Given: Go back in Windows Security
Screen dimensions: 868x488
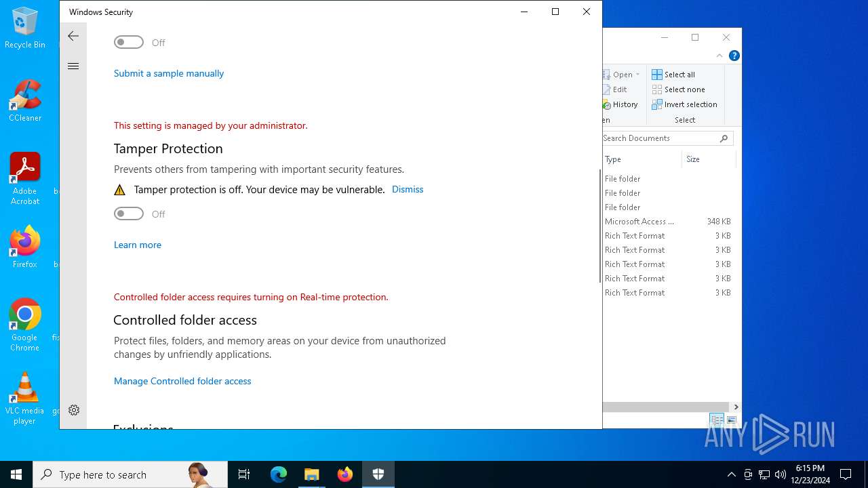Looking at the screenshot, I should click(73, 36).
